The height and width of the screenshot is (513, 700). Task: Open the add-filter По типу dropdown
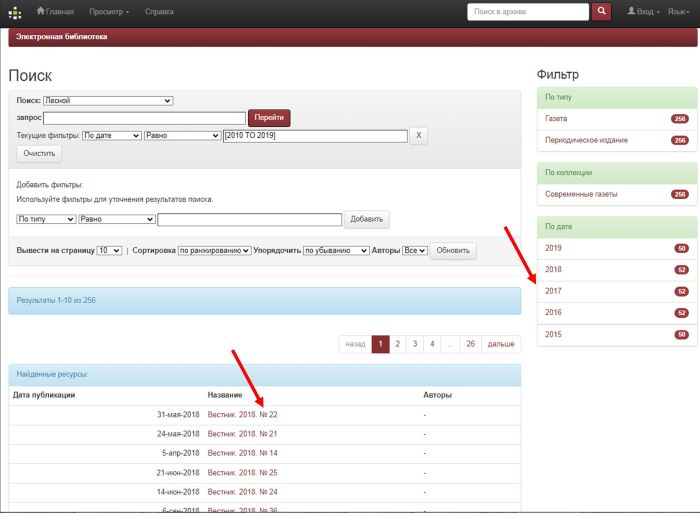[46, 219]
